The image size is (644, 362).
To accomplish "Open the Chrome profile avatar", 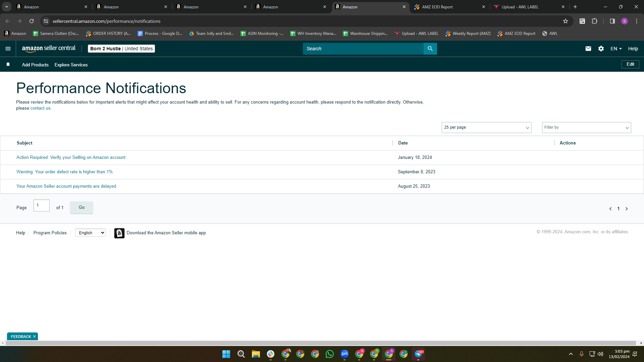I will tap(624, 21).
